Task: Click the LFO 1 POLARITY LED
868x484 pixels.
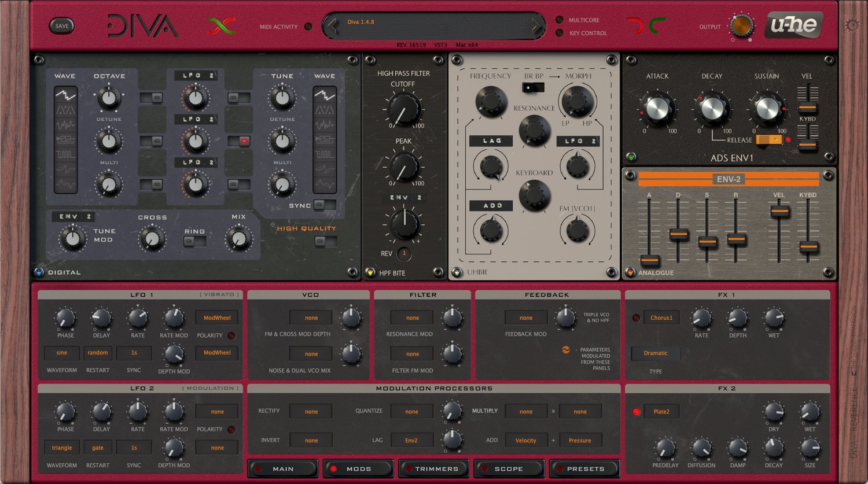Action: pos(231,335)
